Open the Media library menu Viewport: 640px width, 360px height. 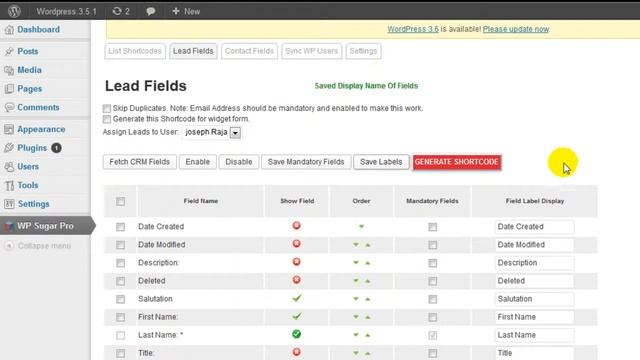coord(29,70)
